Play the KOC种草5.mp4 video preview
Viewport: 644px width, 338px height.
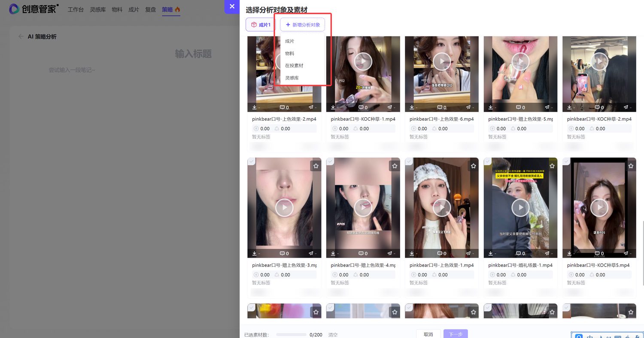coord(599,207)
